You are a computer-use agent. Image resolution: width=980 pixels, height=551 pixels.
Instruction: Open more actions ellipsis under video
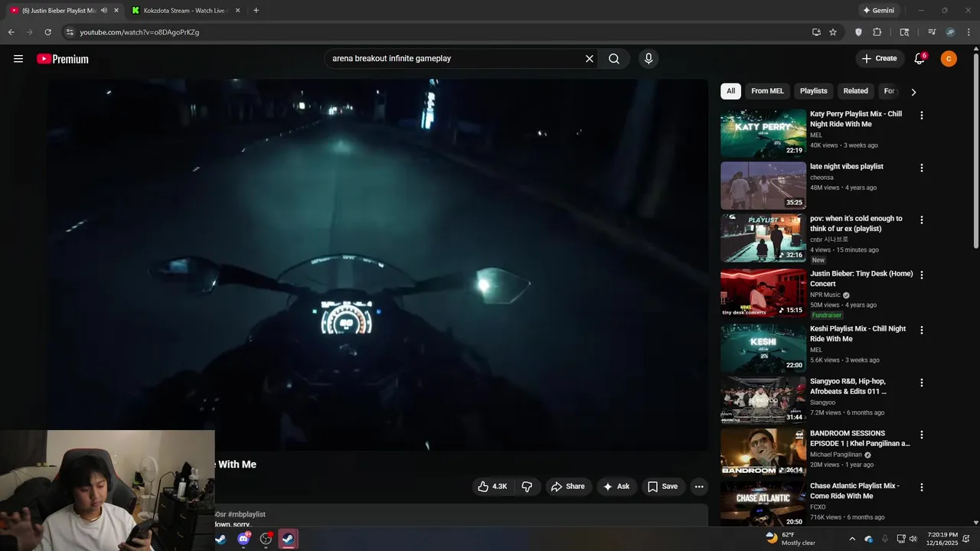pos(698,487)
